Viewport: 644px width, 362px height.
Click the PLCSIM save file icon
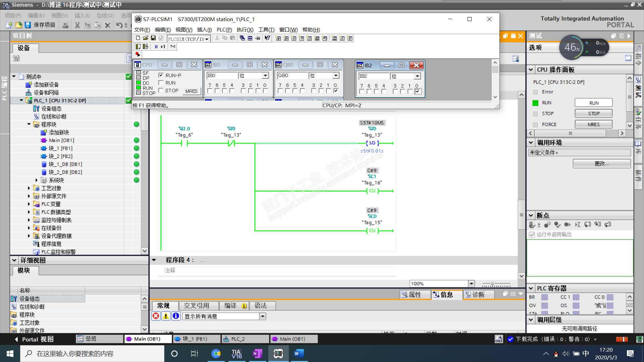tap(153, 38)
